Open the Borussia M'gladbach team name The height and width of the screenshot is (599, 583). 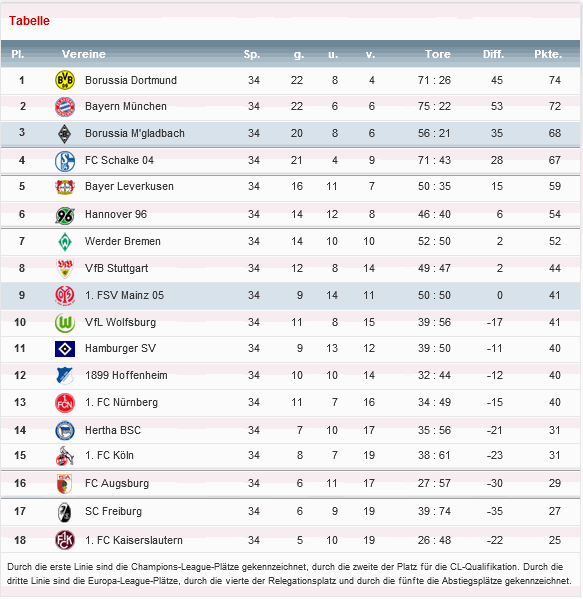click(x=135, y=133)
